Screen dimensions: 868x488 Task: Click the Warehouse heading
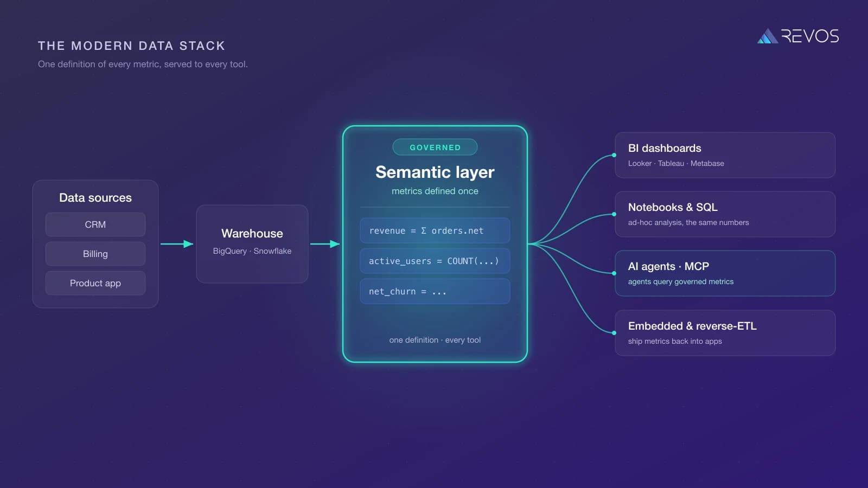[x=252, y=234]
